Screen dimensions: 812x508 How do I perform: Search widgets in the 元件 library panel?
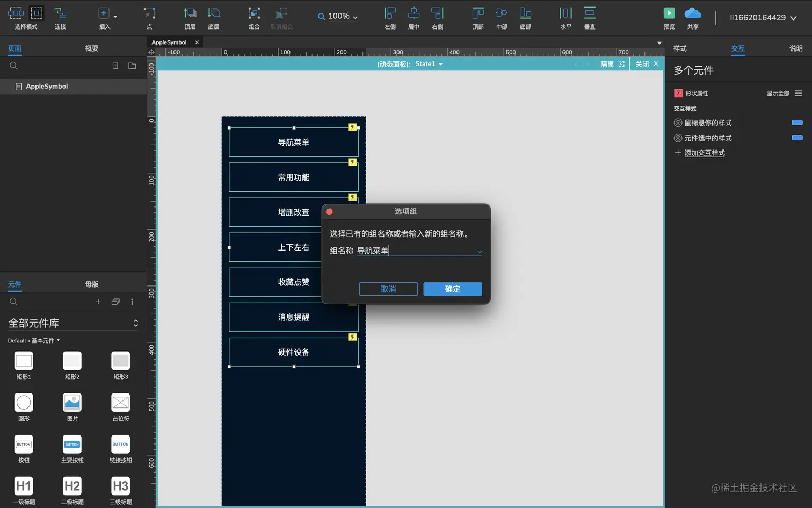pyautogui.click(x=14, y=302)
